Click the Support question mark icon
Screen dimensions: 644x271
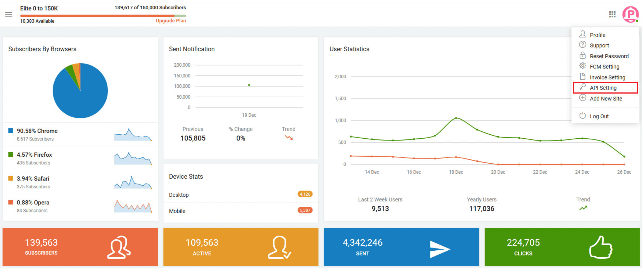[583, 45]
